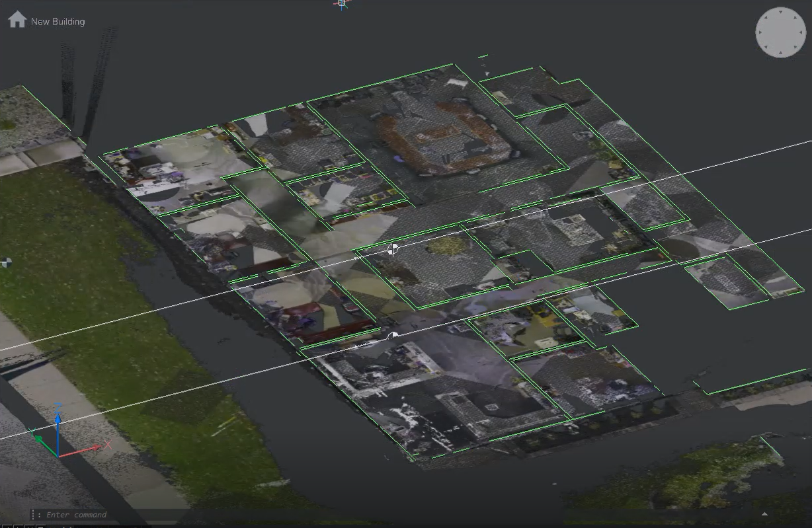The width and height of the screenshot is (812, 528).
Task: Click the circular section marker on the lower slice line
Action: pos(391,336)
